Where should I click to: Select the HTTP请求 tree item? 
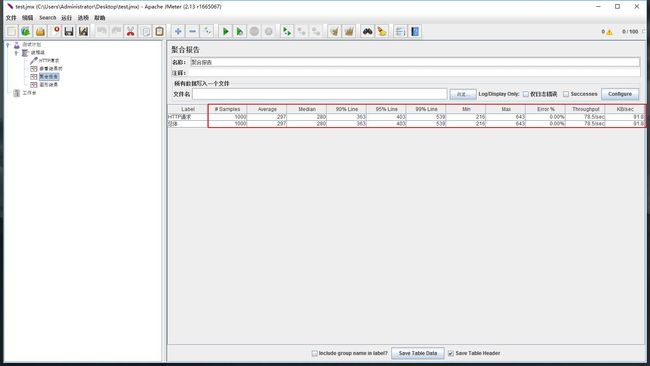pyautogui.click(x=49, y=61)
